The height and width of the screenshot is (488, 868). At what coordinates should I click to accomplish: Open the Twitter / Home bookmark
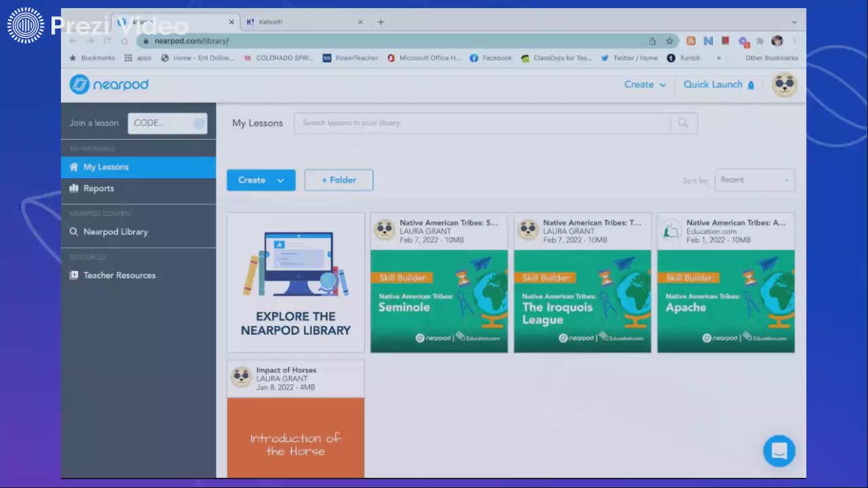tap(629, 58)
